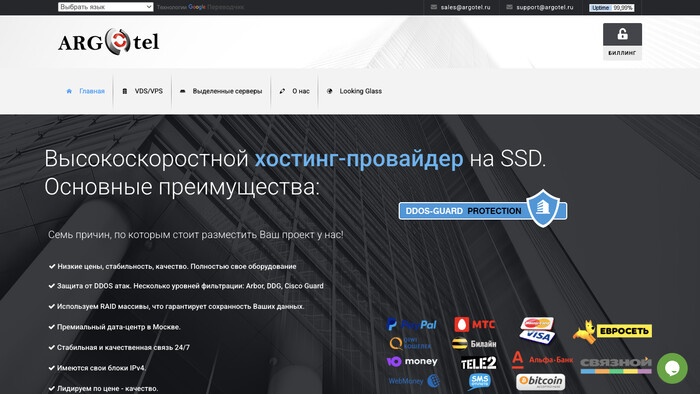
Task: Click the MasterCard logo
Action: [x=537, y=323]
